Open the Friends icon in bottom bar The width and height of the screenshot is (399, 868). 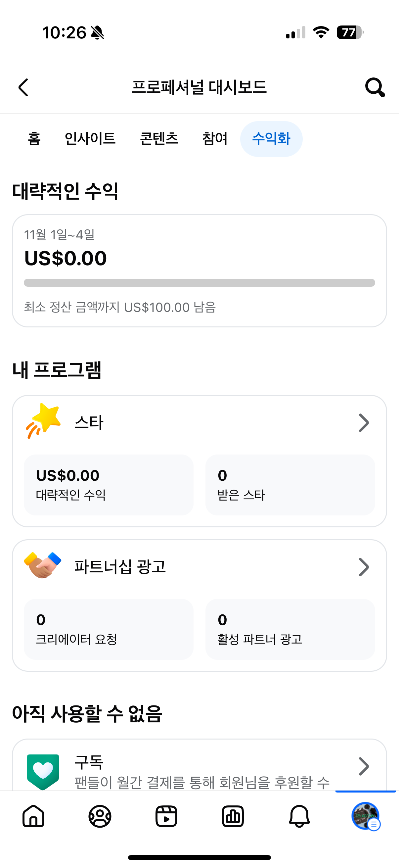100,816
